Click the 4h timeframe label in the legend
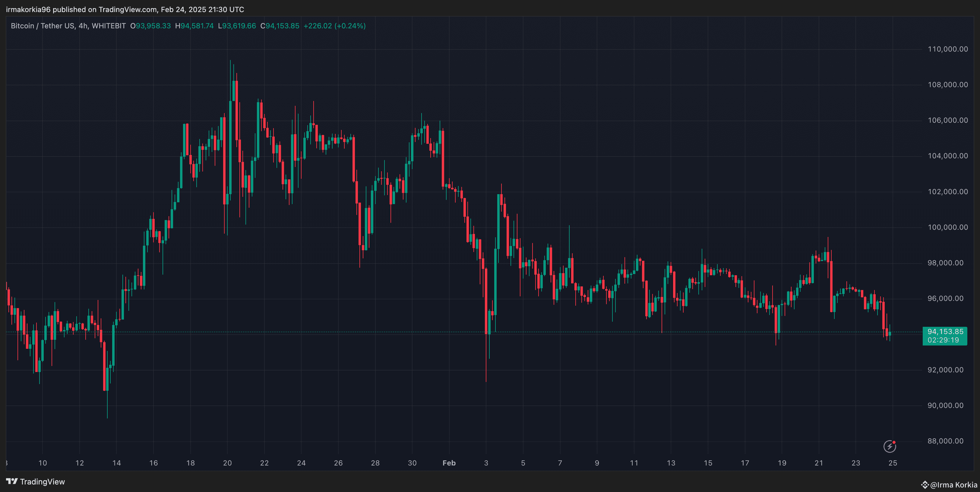 84,26
